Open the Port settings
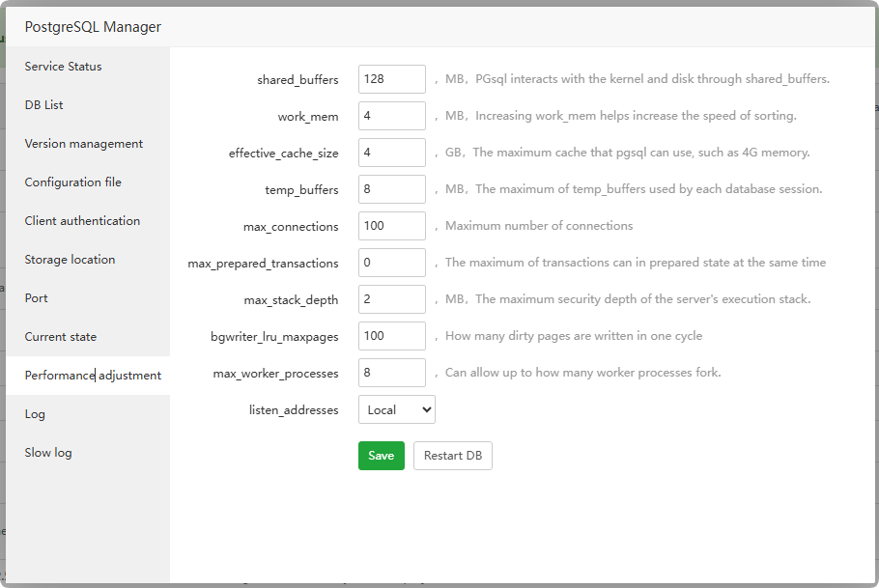 (37, 298)
